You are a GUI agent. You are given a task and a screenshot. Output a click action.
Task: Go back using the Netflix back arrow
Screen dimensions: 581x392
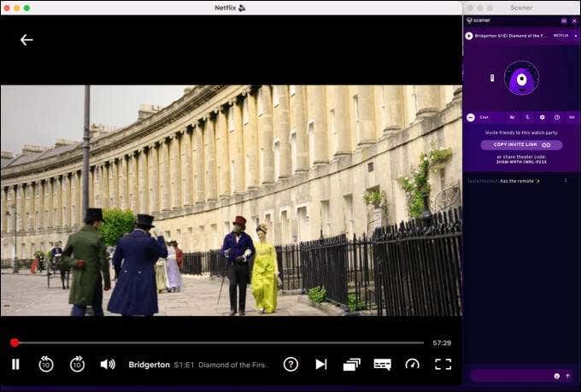tap(26, 39)
